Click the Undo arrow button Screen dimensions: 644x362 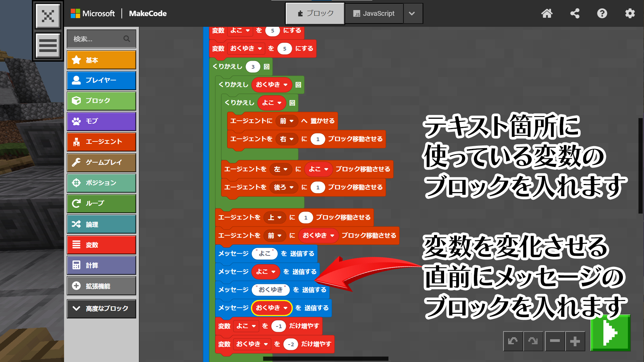pos(513,341)
